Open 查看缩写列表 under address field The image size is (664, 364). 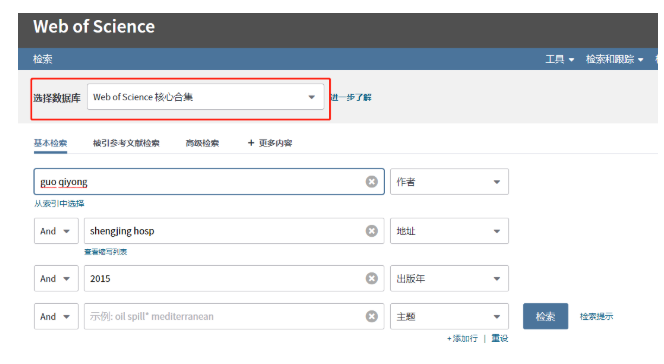click(105, 252)
